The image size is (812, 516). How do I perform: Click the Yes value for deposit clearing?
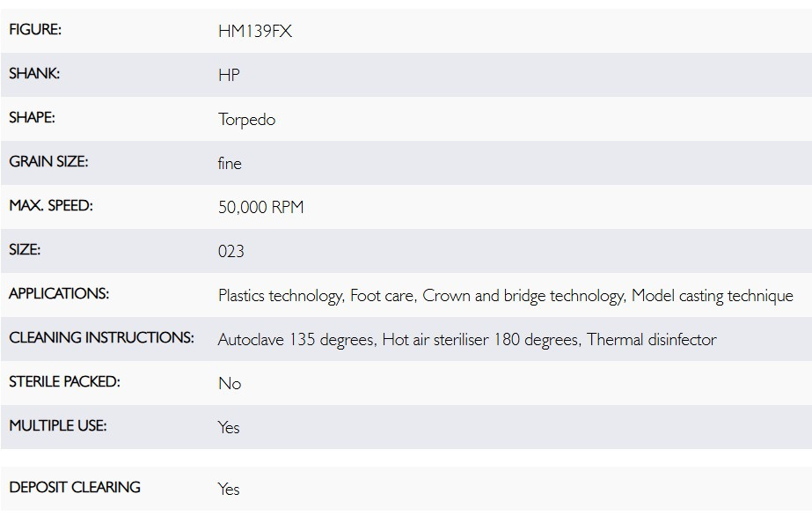[x=229, y=489]
